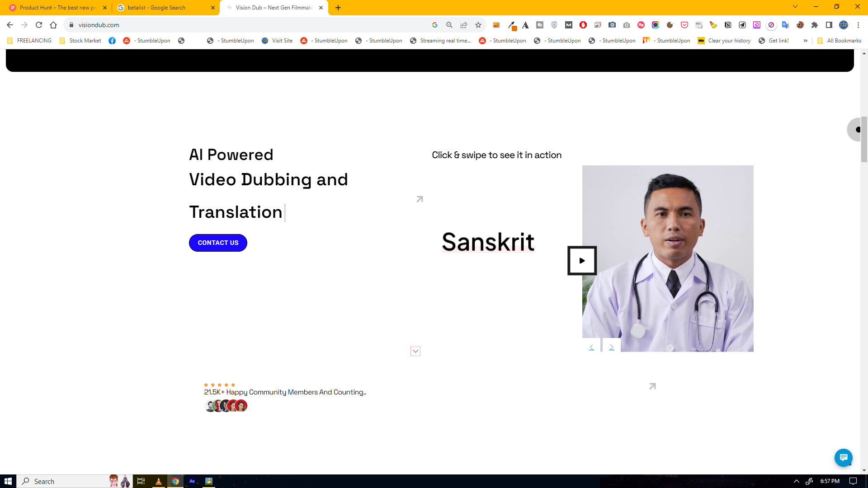Screen dimensions: 868x488
Task: Switch to Product Hunt tab
Action: click(57, 8)
